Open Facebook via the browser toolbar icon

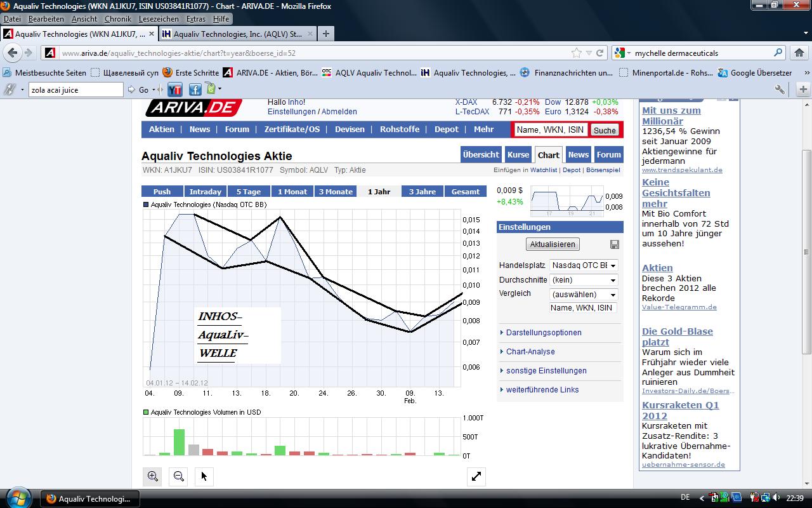pos(195,90)
